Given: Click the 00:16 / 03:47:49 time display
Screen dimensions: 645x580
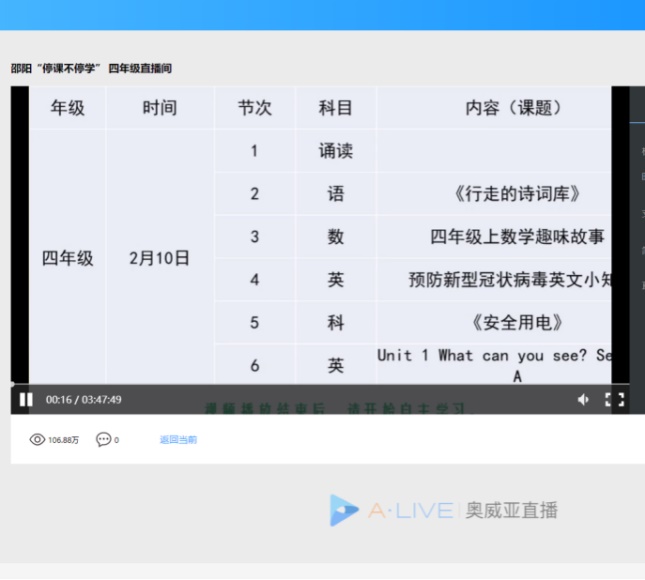Looking at the screenshot, I should (x=84, y=400).
